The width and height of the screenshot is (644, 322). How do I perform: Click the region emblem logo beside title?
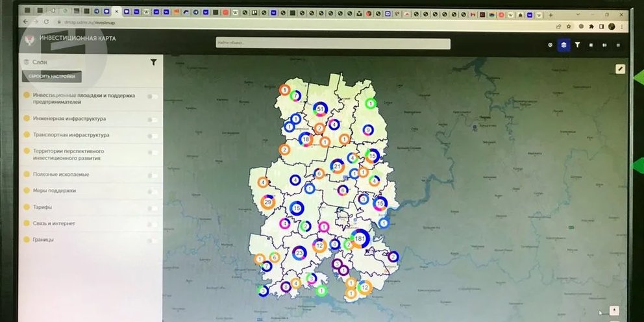pos(30,40)
